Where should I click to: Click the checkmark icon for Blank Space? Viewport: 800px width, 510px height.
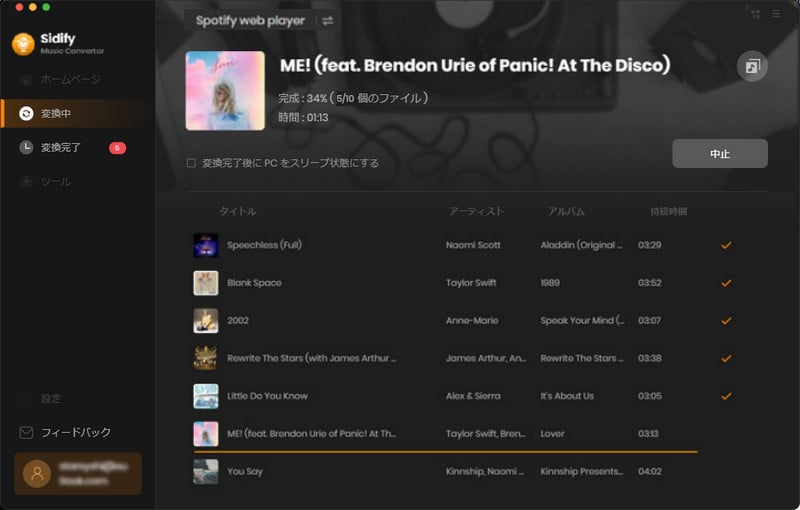tap(726, 283)
